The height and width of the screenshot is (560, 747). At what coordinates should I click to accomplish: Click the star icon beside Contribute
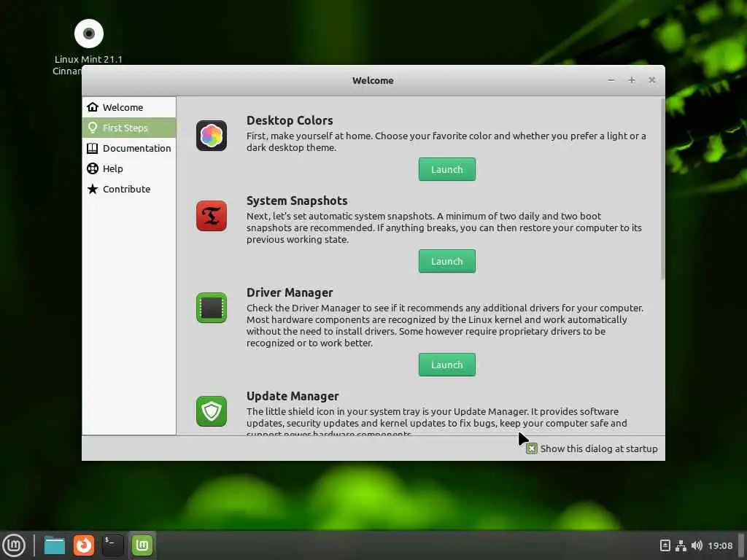pos(93,189)
